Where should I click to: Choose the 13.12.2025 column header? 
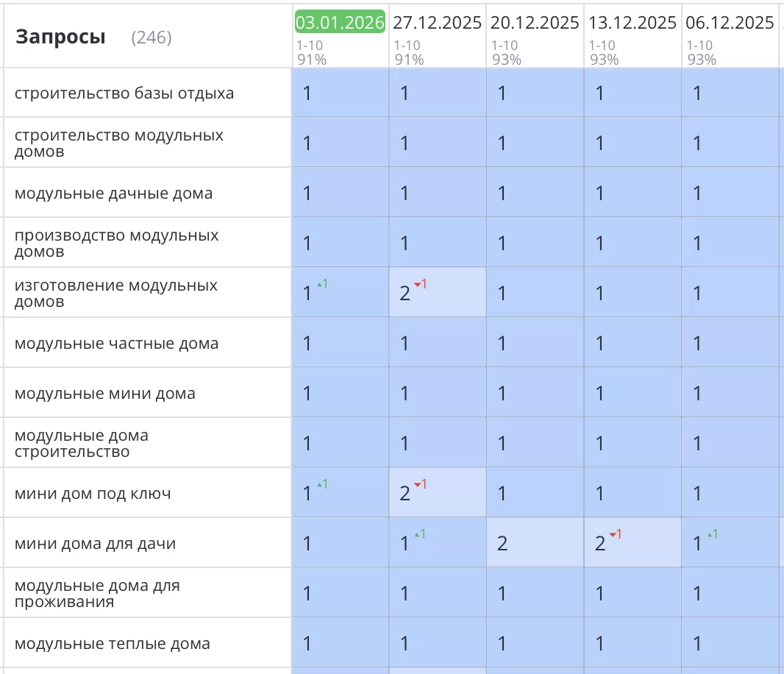(632, 23)
